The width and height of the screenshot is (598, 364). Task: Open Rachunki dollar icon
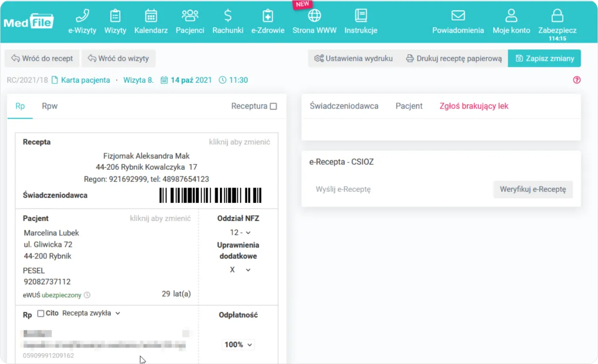[228, 16]
